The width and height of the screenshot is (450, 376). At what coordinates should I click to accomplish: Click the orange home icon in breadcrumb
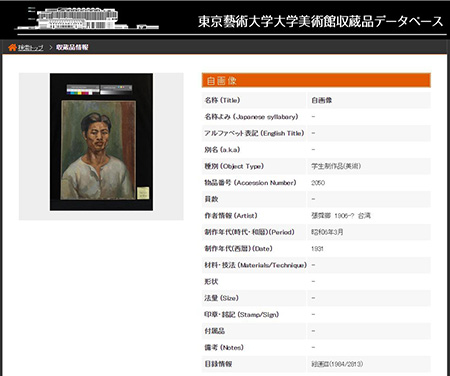(x=12, y=47)
